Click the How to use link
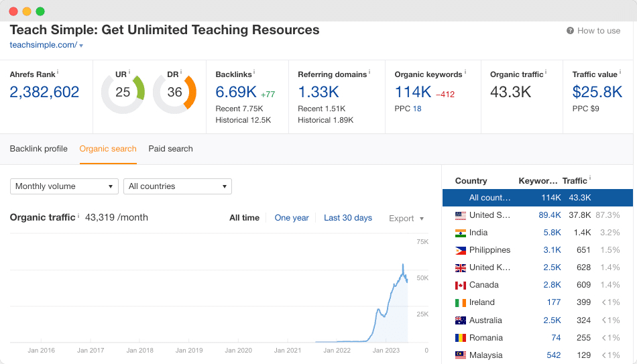Image resolution: width=637 pixels, height=364 pixels. 599,31
